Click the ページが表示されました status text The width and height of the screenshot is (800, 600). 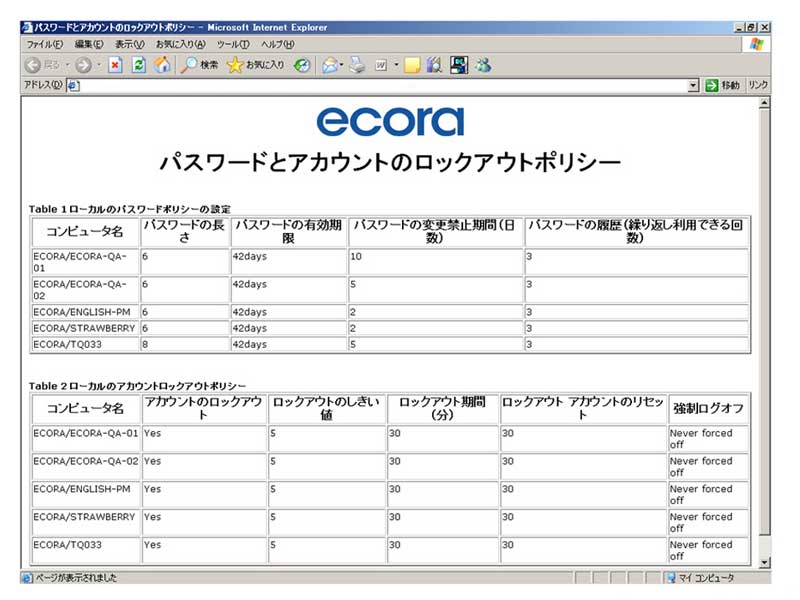click(76, 578)
